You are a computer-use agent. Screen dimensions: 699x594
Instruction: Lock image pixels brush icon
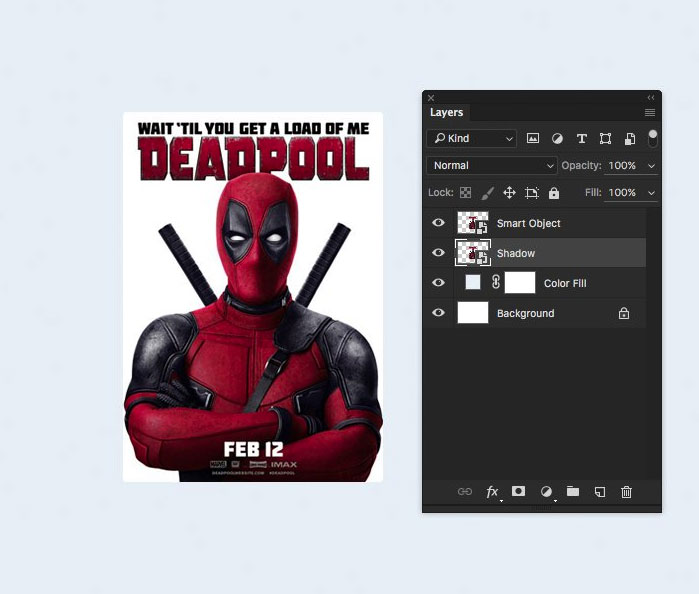point(488,193)
